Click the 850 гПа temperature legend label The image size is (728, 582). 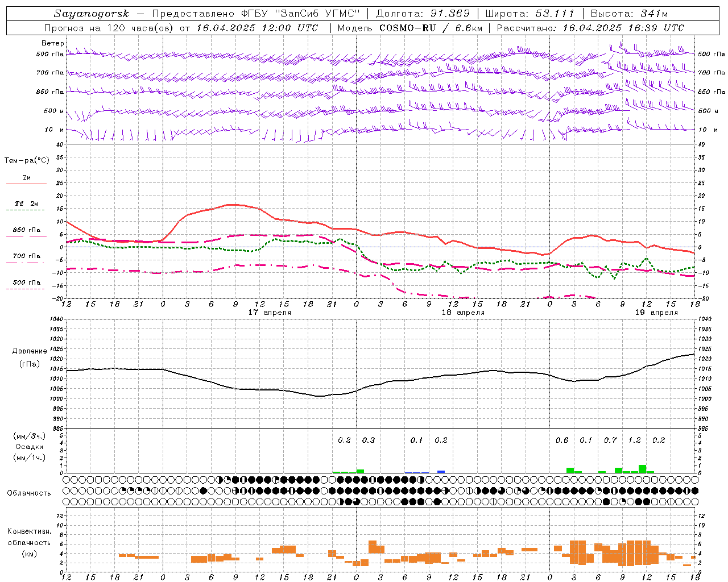click(27, 230)
